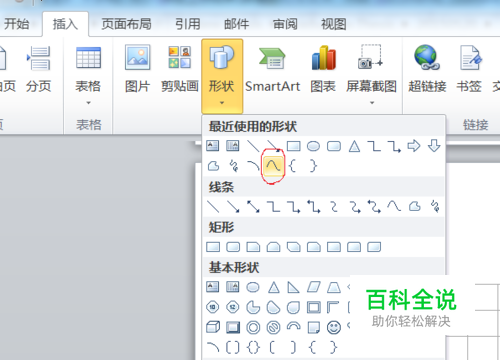Screen dimensions: 500x360
Task: Collapse the 形状 shapes dropdown
Action: click(222, 76)
